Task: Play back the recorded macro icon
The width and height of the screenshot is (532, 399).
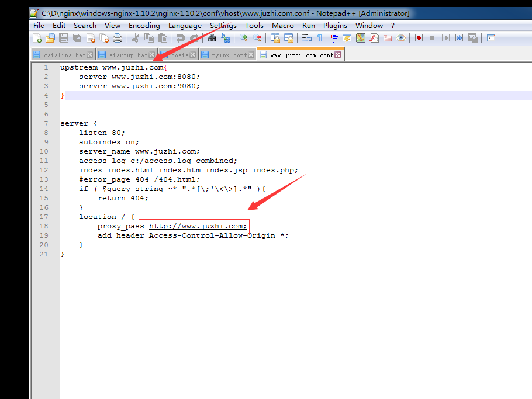Action: click(x=446, y=38)
